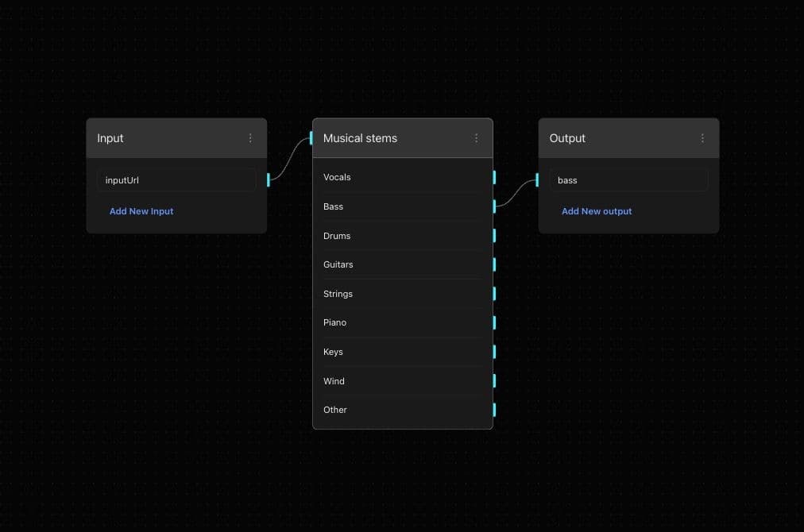Click the Drums output port connector
This screenshot has height=532, width=804.
494,236
